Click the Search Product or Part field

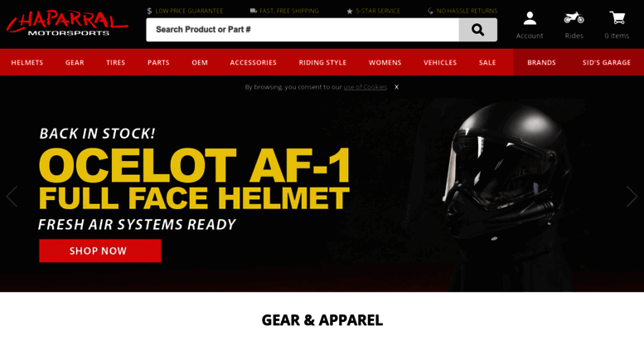303,30
